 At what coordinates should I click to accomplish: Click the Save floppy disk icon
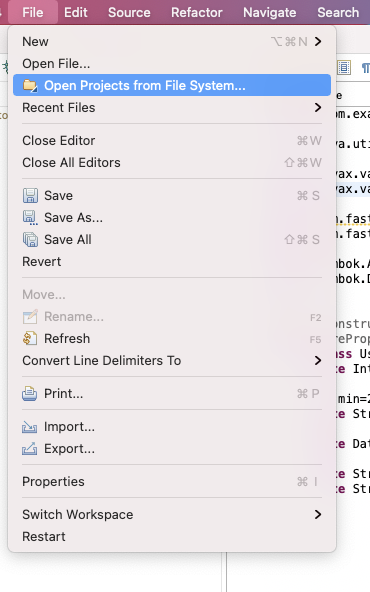tap(30, 196)
